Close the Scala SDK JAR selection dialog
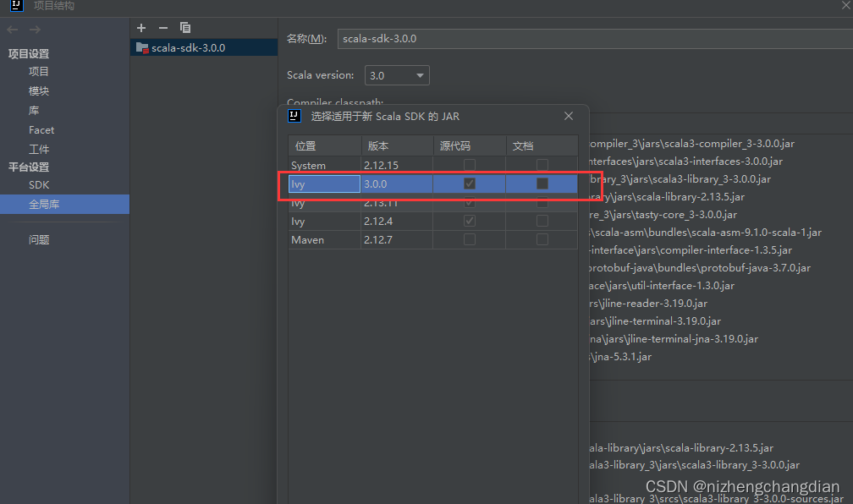This screenshot has width=853, height=504. pos(569,116)
